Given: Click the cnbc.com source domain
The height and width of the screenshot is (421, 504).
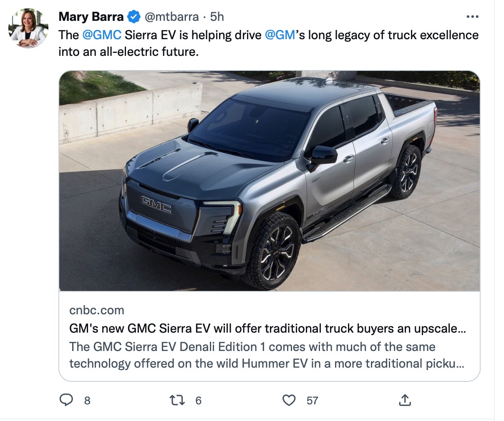Looking at the screenshot, I should [x=97, y=310].
